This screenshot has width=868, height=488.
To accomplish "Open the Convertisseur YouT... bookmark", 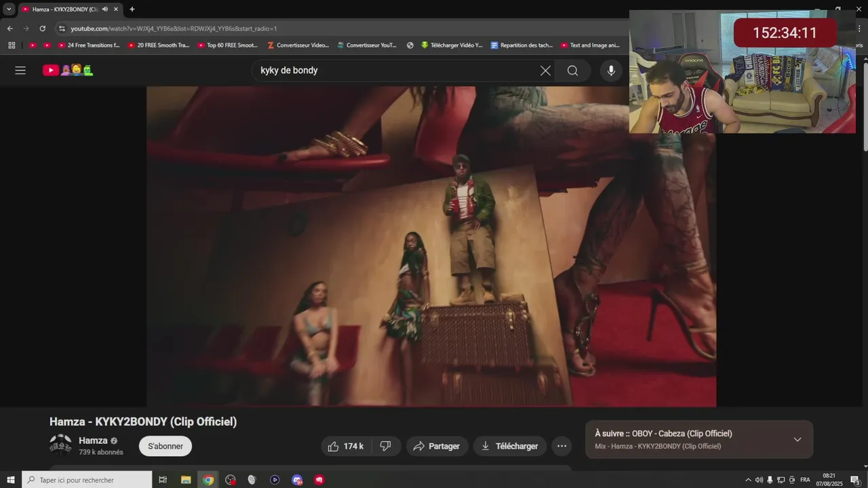I will [x=366, y=45].
